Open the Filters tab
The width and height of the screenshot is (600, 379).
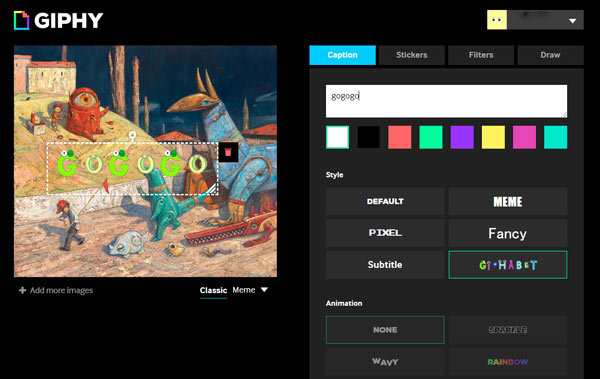pyautogui.click(x=481, y=55)
